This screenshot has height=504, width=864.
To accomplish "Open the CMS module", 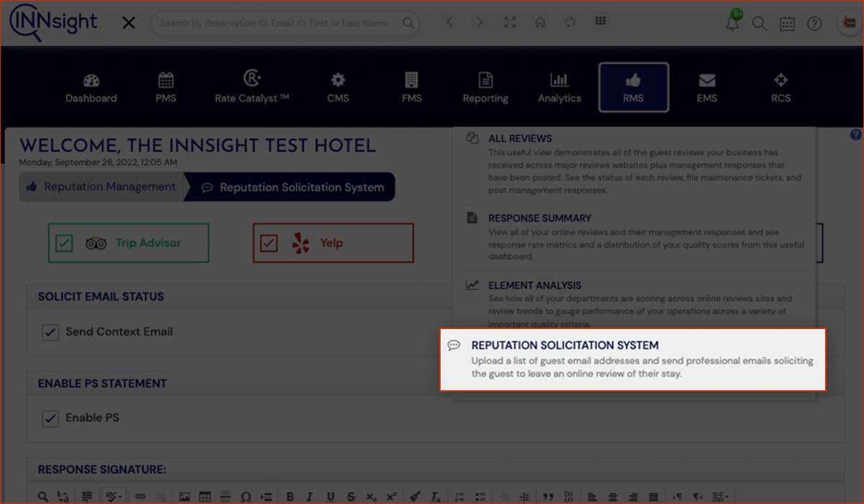I will (x=338, y=88).
